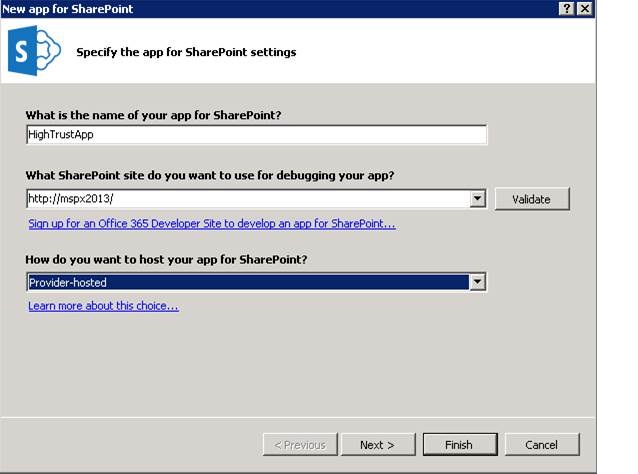Image resolution: width=638 pixels, height=474 pixels.
Task: Expand the SharePoint site URL dropdown arrow
Action: pyautogui.click(x=478, y=199)
